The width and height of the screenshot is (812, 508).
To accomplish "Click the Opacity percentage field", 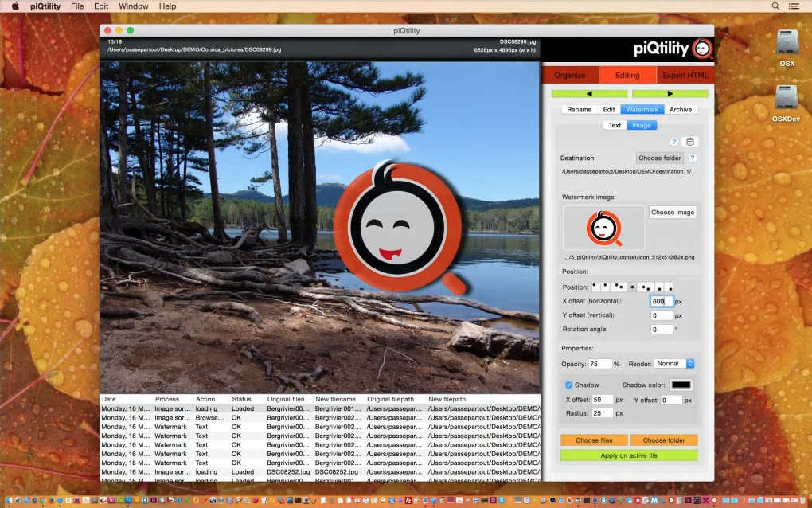I will click(600, 364).
